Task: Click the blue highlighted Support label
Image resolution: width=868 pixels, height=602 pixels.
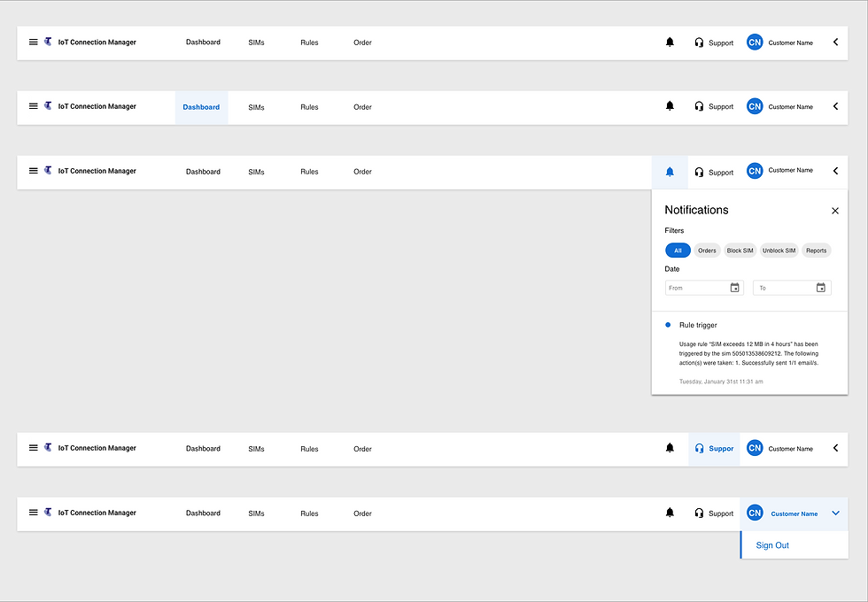Action: [x=721, y=449]
